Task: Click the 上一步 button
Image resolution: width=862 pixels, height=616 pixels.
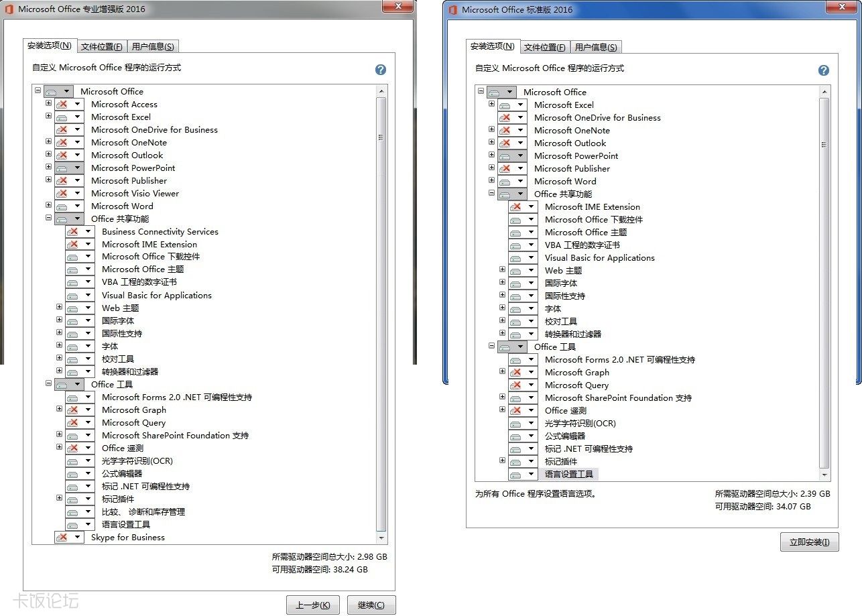Action: click(x=313, y=605)
